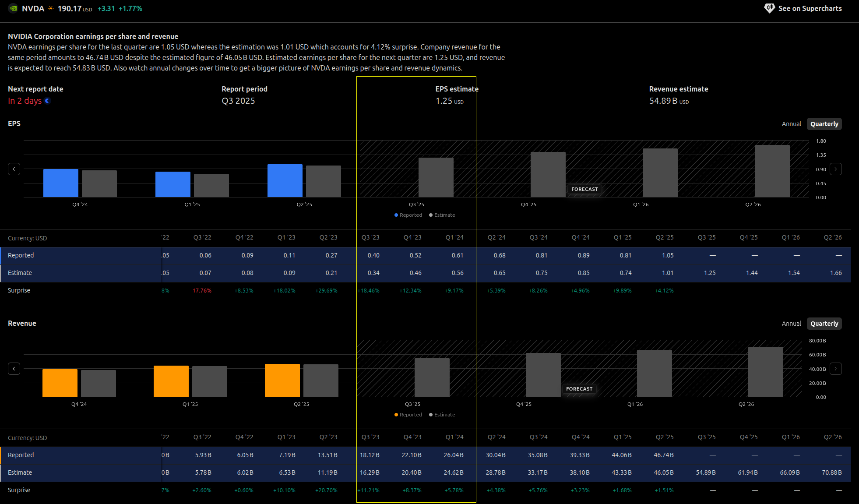
Task: Click the Supercharts logo icon
Action: tap(769, 8)
